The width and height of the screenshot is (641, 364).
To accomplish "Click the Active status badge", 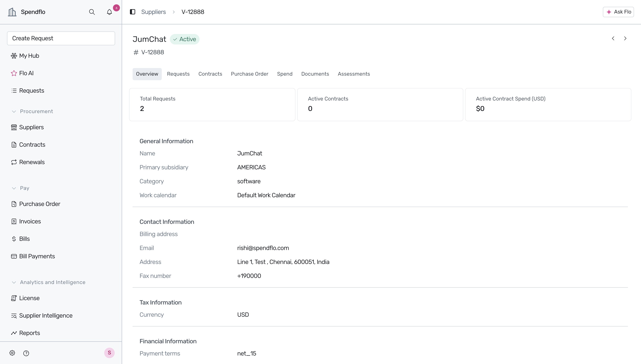I will (x=184, y=39).
